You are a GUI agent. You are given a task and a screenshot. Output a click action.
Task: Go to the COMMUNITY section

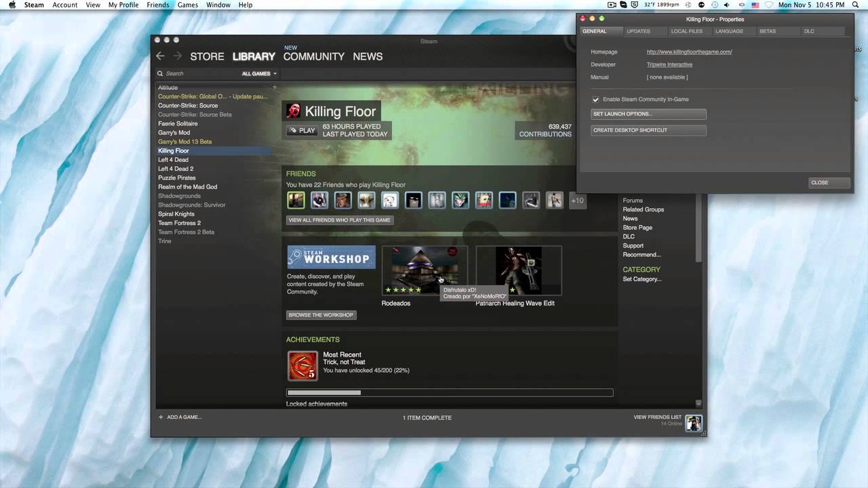[314, 56]
